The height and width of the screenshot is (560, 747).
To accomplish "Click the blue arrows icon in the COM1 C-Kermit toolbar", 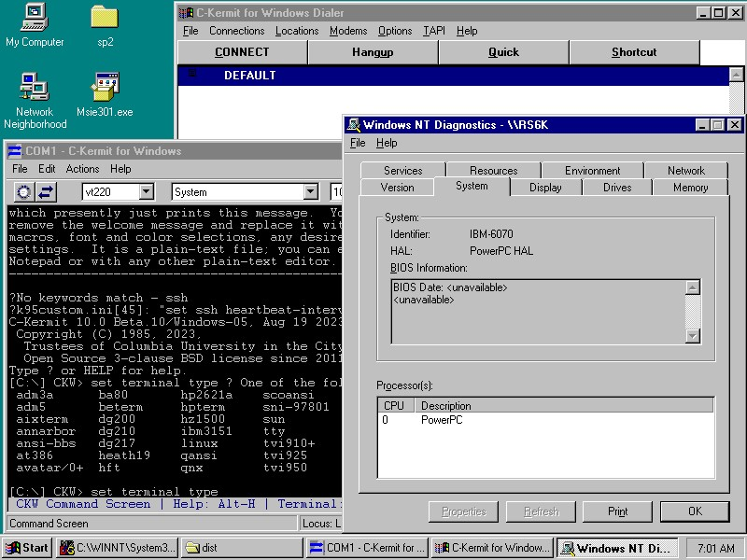I will [46, 192].
